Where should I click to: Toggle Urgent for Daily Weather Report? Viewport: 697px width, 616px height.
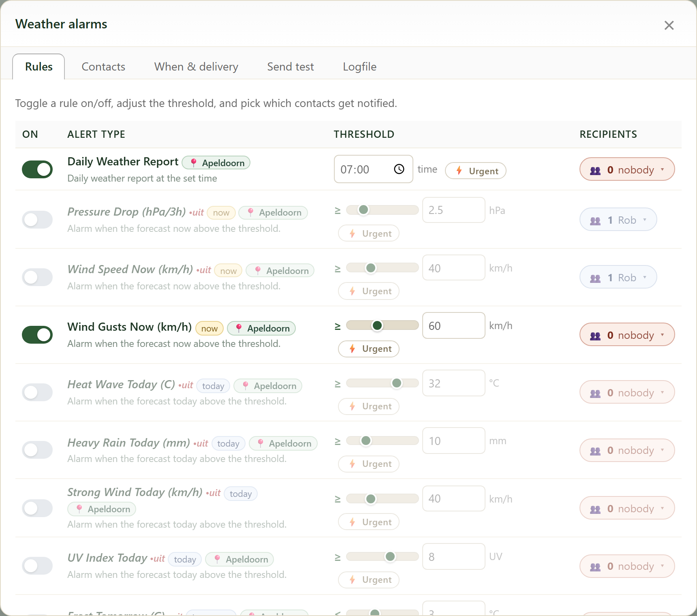pos(475,171)
